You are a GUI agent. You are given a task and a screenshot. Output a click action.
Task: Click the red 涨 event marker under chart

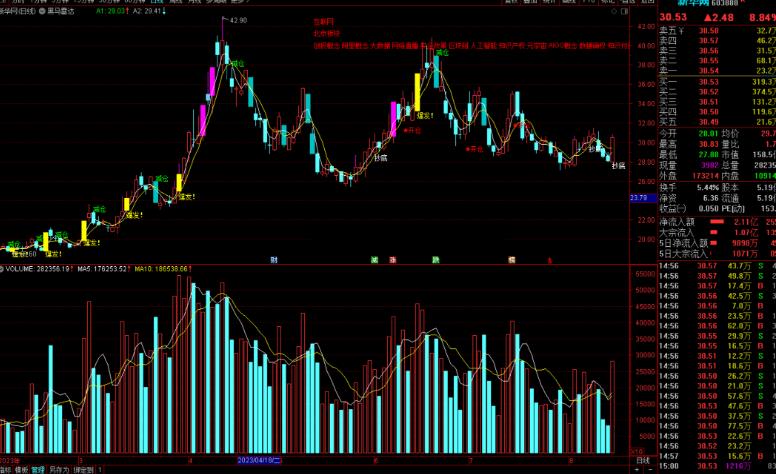tap(392, 260)
